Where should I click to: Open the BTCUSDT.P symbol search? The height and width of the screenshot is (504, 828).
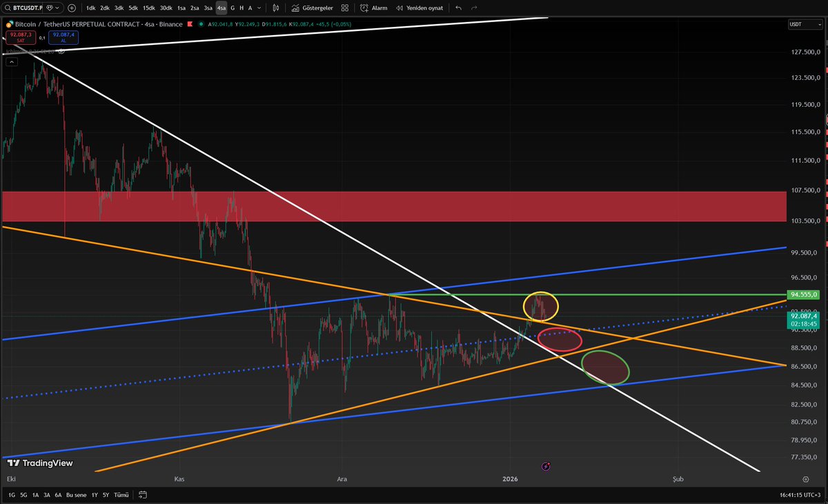[24, 8]
